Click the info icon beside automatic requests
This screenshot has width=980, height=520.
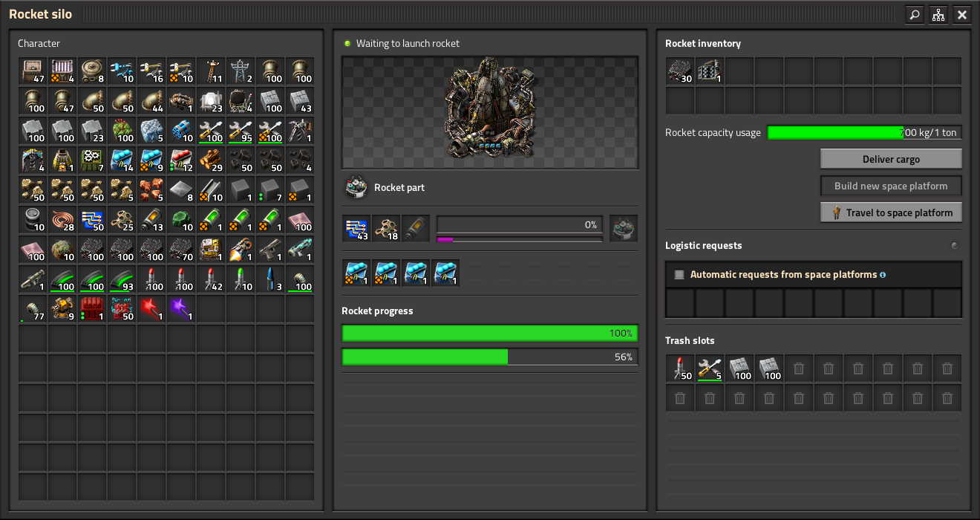point(883,275)
